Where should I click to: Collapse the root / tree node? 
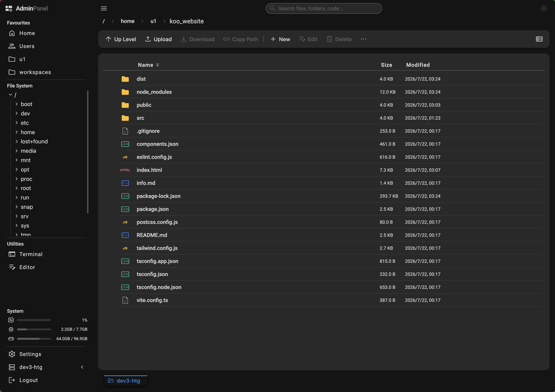point(10,95)
